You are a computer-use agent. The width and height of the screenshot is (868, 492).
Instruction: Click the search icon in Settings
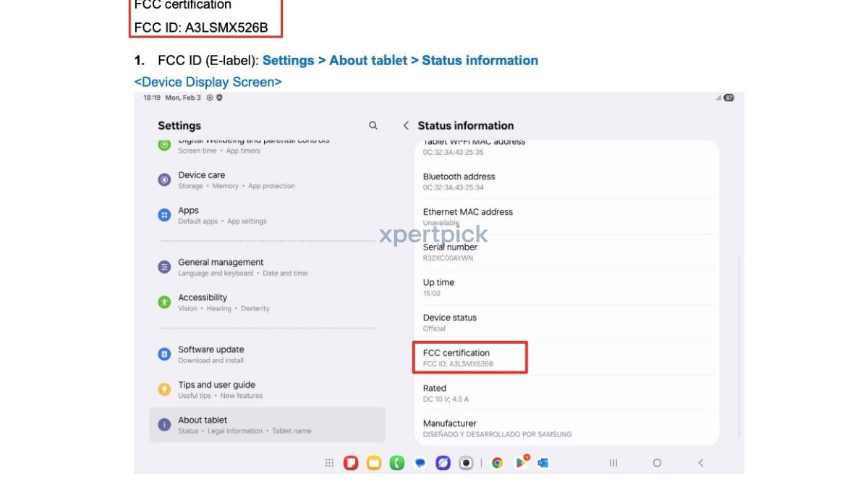(373, 126)
